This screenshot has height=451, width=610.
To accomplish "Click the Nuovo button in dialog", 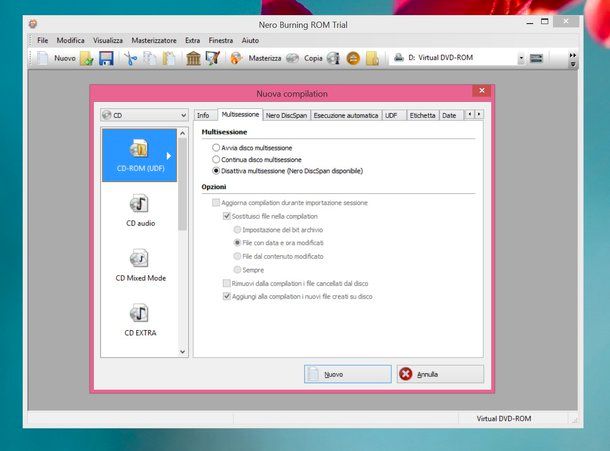I will click(x=347, y=374).
